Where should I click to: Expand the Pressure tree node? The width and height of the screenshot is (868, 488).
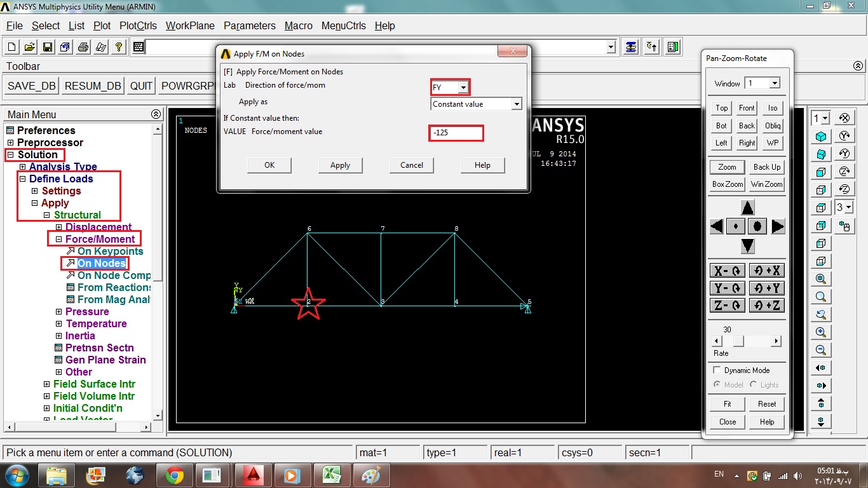58,312
